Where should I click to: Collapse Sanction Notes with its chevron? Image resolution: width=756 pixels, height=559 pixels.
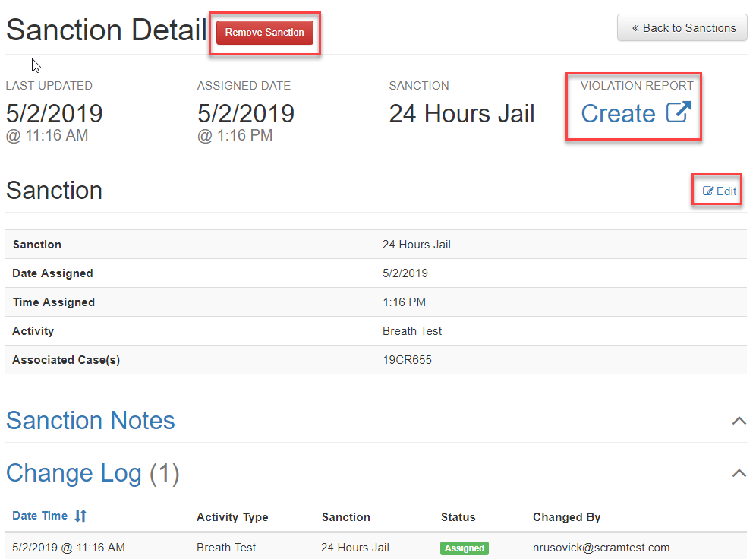point(739,421)
